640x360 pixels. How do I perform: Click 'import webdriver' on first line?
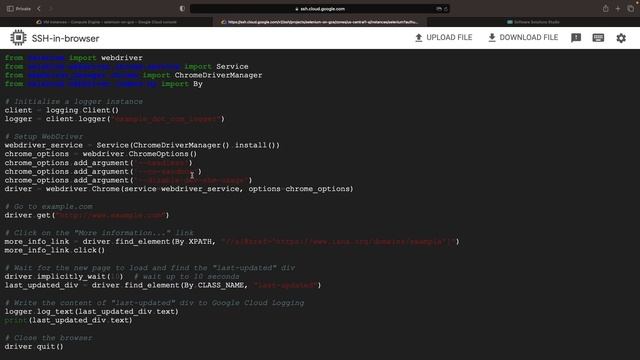click(x=106, y=58)
